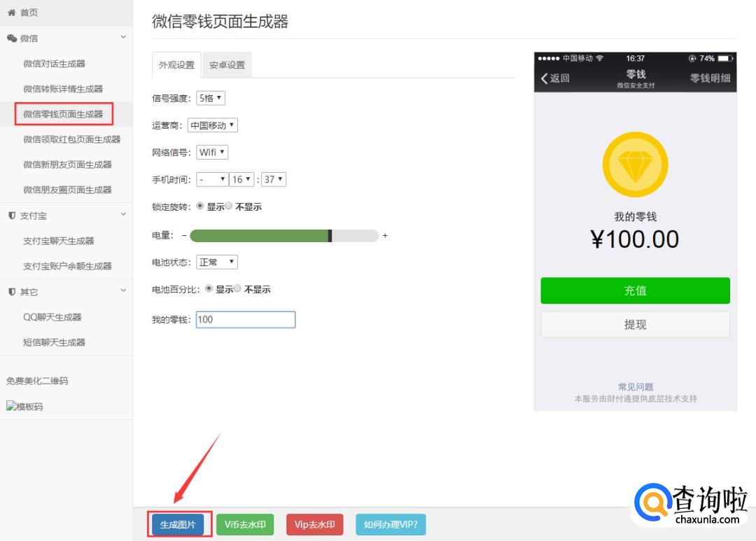Image resolution: width=756 pixels, height=541 pixels.
Task: Click the rotation lock icon in phone status bar
Action: coord(692,58)
